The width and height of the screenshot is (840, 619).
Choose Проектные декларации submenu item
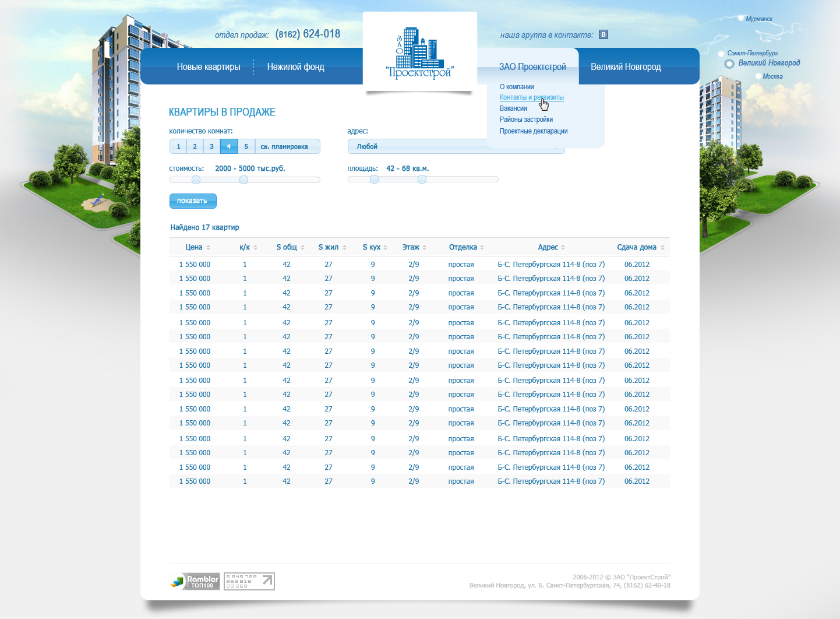[x=534, y=131]
